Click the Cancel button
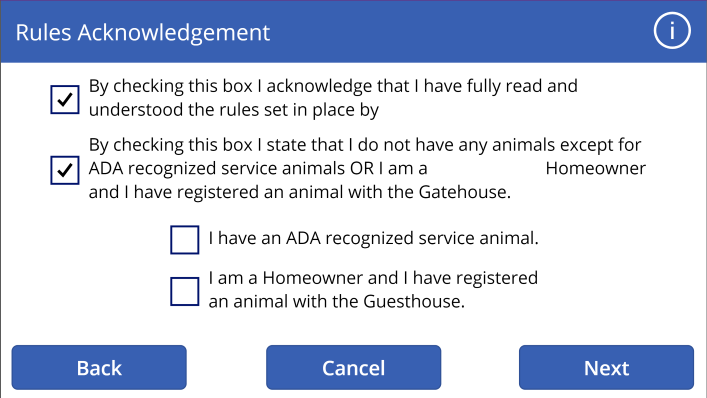 click(x=354, y=367)
